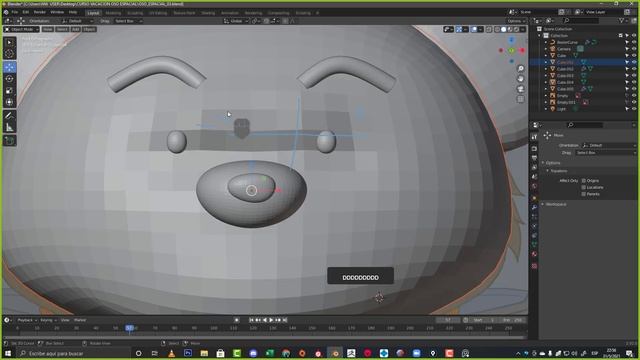Image resolution: width=640 pixels, height=360 pixels.
Task: Open the Output properties tab
Action: 534,158
